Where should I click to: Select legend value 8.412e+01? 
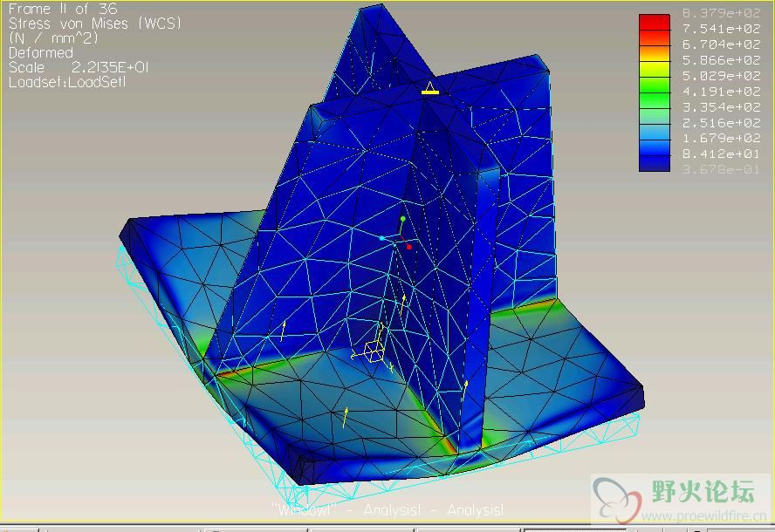click(x=721, y=154)
